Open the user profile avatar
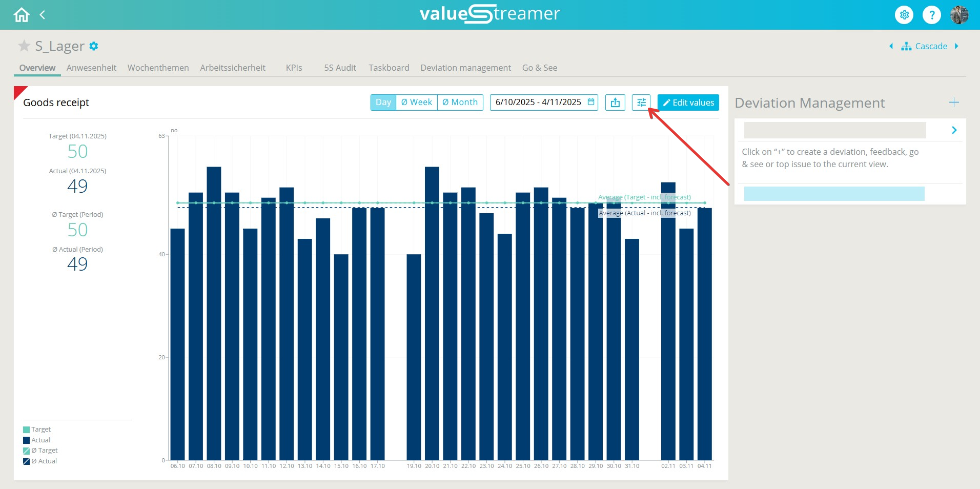Image resolution: width=980 pixels, height=489 pixels. 959,15
